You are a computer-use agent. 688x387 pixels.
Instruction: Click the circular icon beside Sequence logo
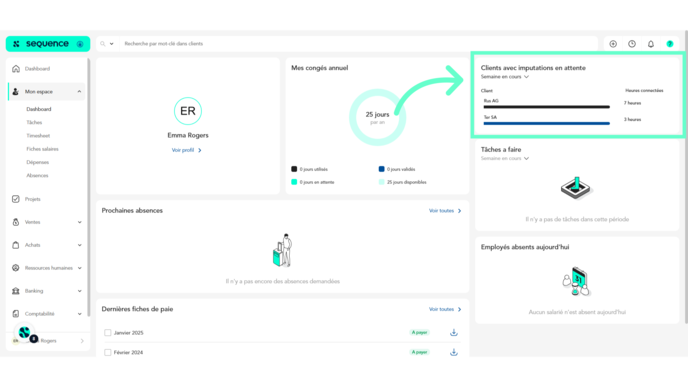tap(80, 44)
